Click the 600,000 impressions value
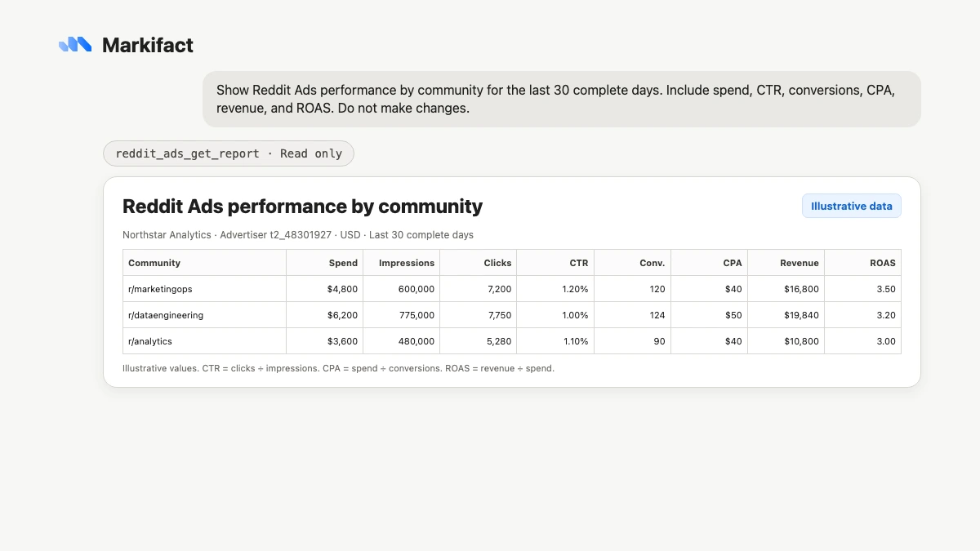The height and width of the screenshot is (551, 980). pyautogui.click(x=416, y=289)
